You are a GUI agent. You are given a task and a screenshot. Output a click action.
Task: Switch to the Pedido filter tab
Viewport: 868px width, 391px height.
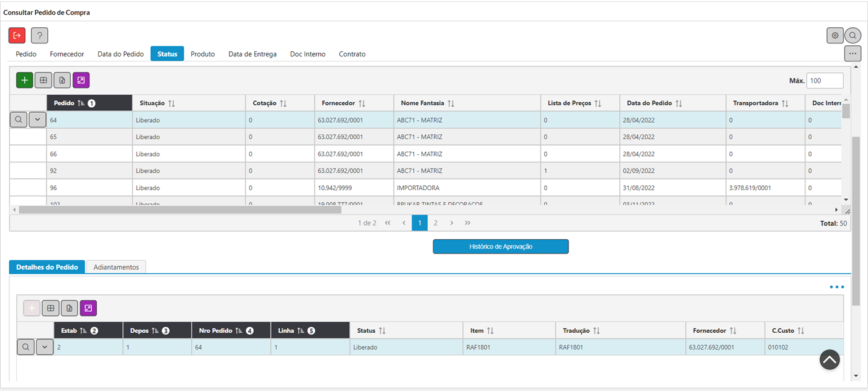click(x=26, y=54)
